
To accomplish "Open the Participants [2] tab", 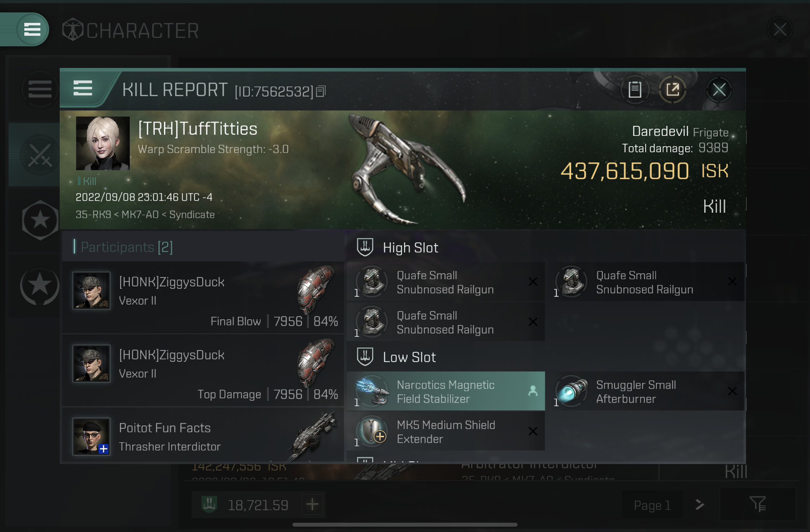I will coord(127,247).
